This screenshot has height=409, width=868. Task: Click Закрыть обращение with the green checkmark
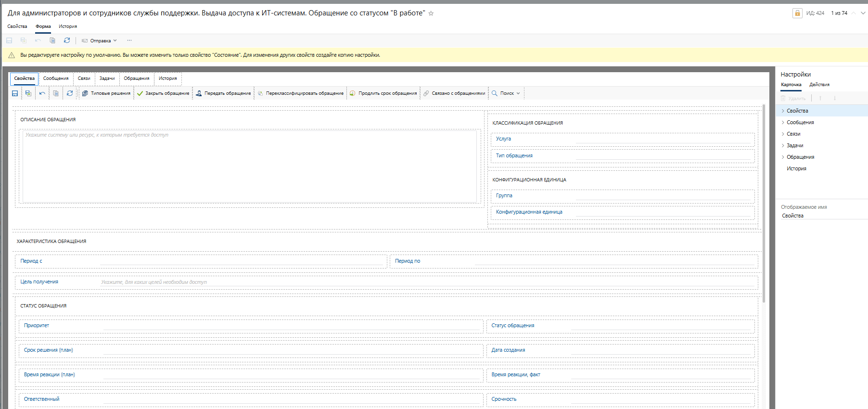point(163,93)
